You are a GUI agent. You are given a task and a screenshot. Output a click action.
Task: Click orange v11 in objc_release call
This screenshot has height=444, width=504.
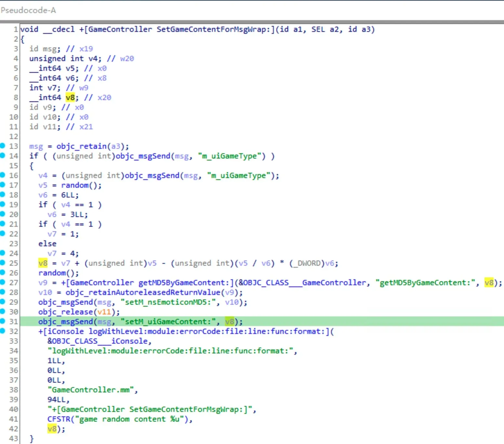104,312
